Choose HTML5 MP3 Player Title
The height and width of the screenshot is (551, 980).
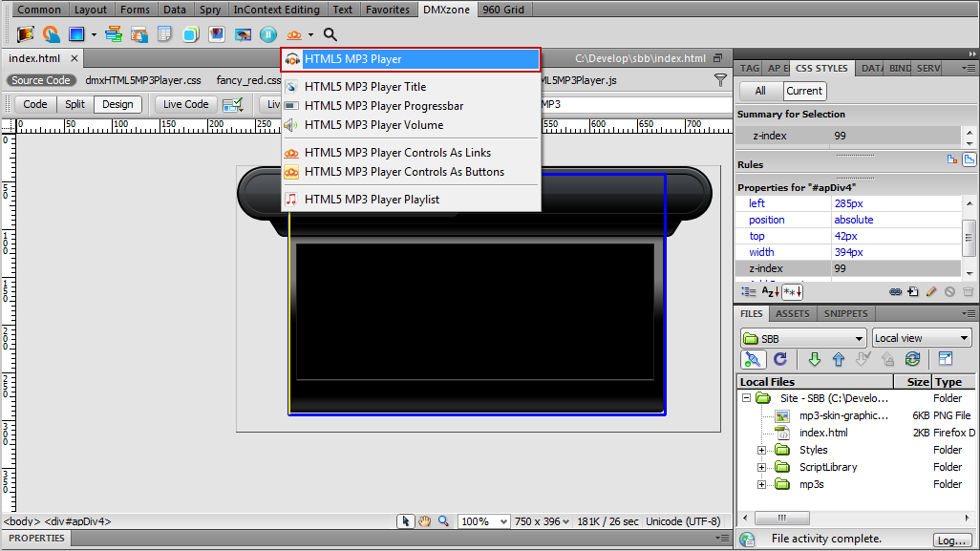click(411, 87)
